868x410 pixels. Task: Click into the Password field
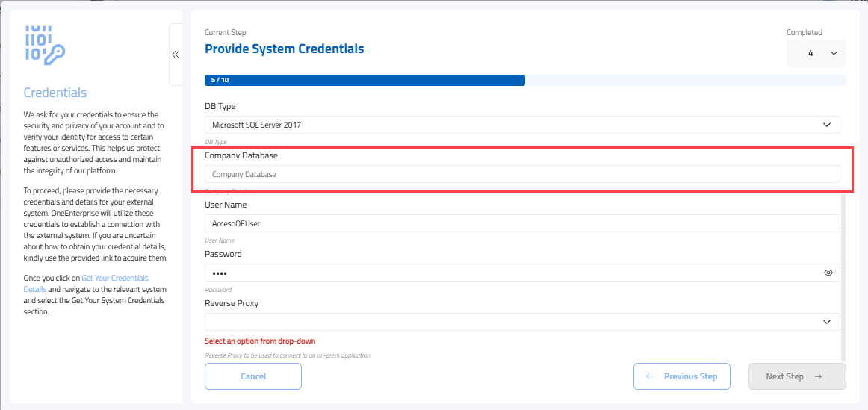[508, 273]
